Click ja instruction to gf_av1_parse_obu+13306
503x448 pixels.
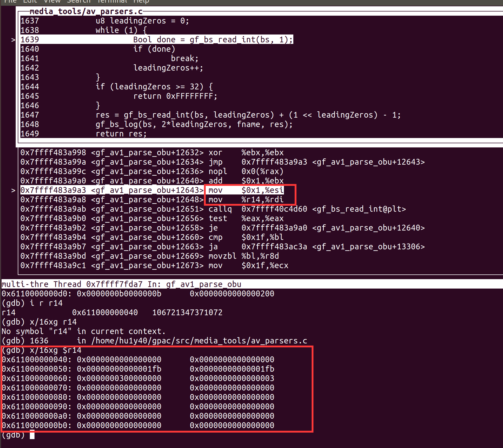(222, 246)
